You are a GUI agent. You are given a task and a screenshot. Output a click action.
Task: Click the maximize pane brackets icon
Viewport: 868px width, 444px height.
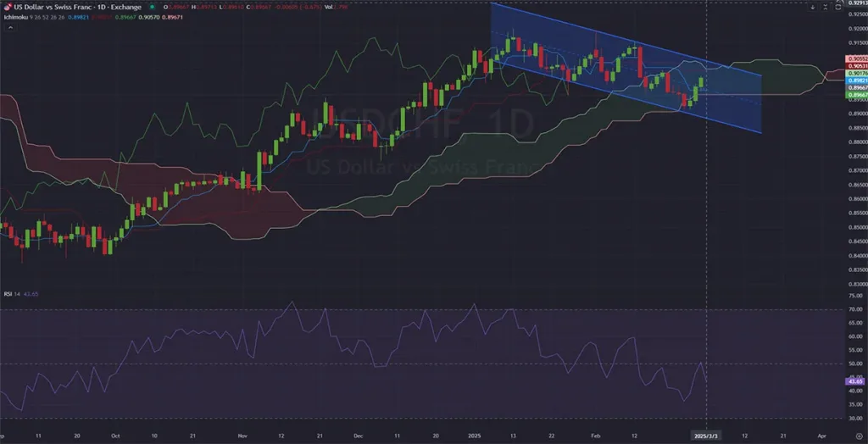pos(838,7)
